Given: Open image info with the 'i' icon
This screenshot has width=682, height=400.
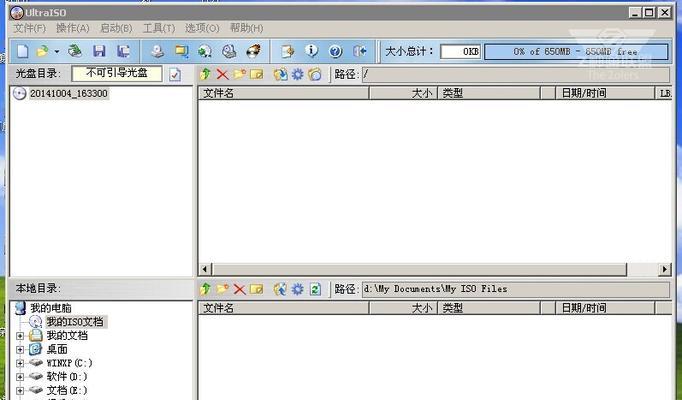Looking at the screenshot, I should pyautogui.click(x=311, y=51).
